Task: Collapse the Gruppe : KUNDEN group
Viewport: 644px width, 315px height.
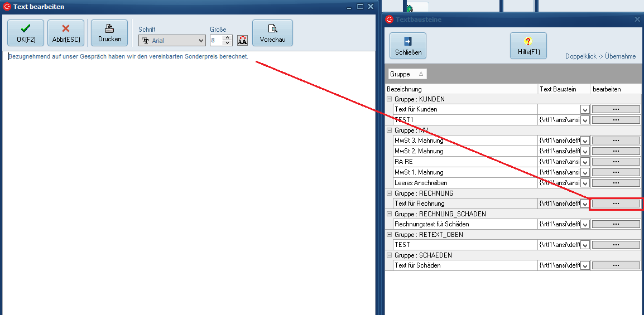Action: coord(389,99)
